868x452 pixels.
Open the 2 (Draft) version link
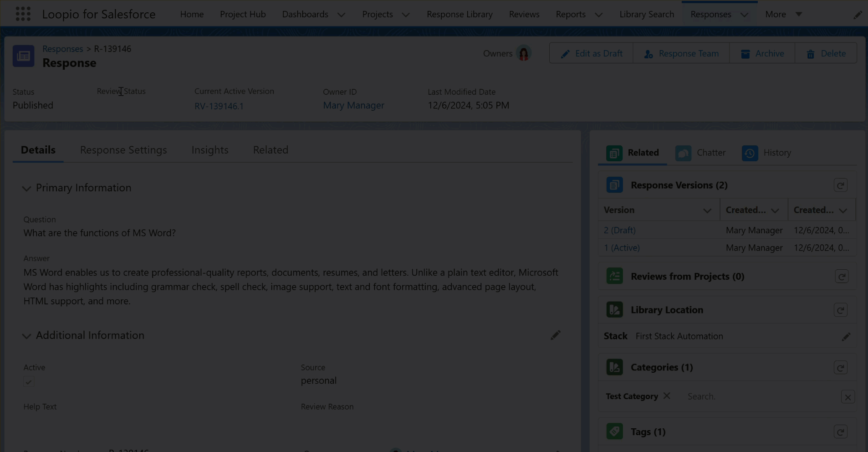point(620,230)
